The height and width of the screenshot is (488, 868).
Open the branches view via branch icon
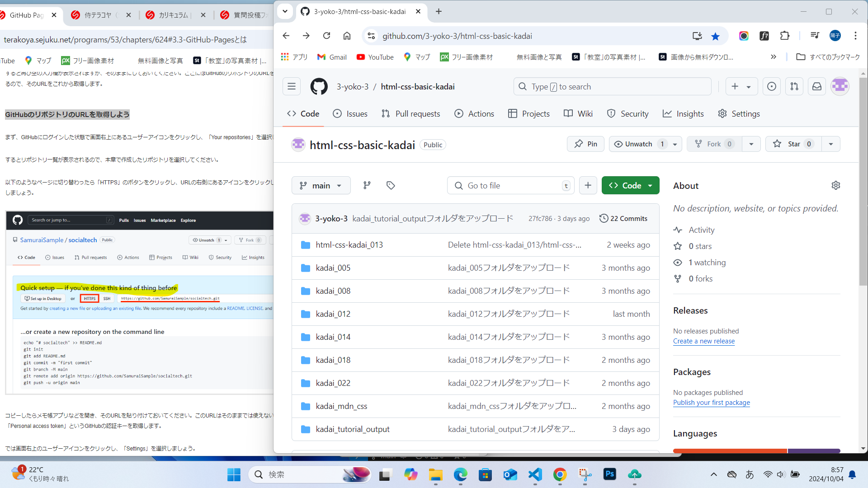367,185
